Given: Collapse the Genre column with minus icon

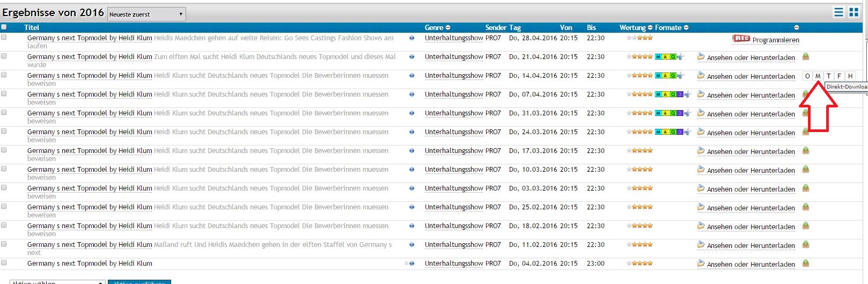Looking at the screenshot, I should click(448, 27).
